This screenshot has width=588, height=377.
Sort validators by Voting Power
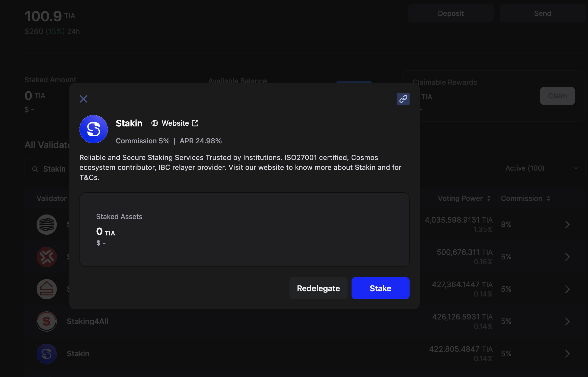(464, 198)
